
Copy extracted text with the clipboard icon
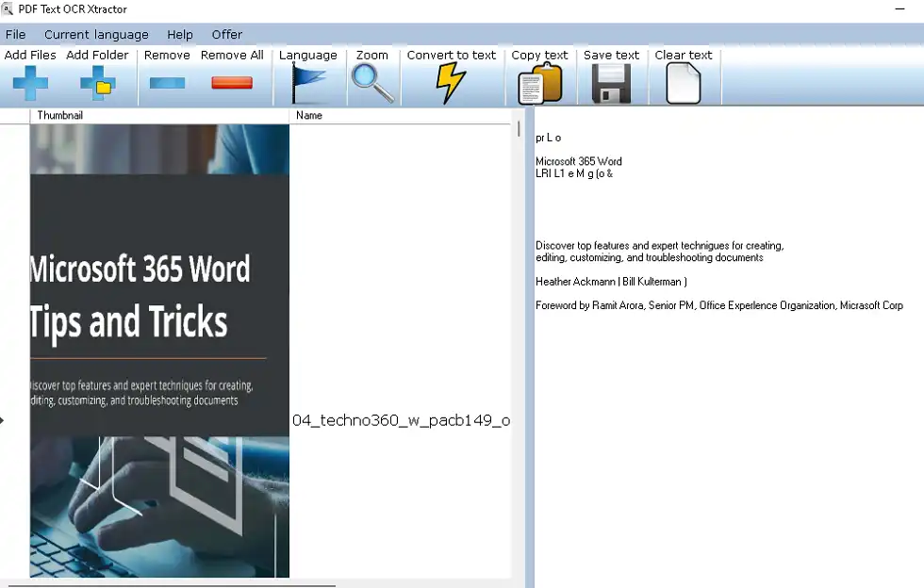coord(539,84)
